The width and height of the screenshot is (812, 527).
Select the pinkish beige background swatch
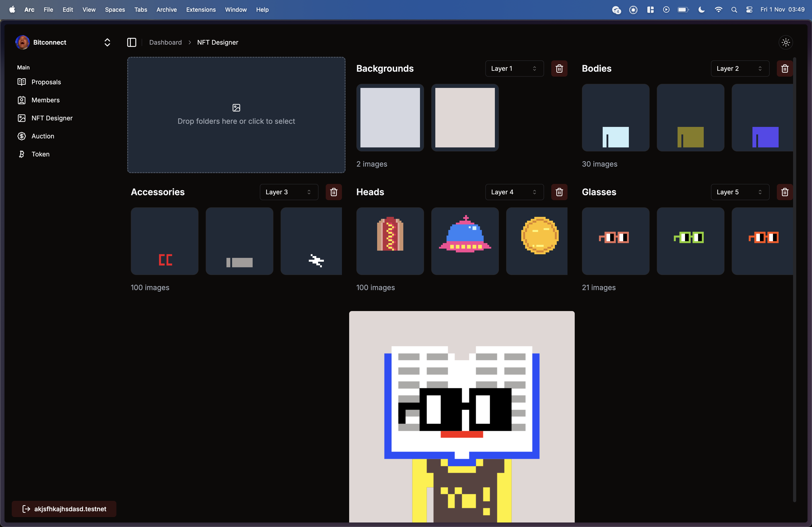coord(465,118)
